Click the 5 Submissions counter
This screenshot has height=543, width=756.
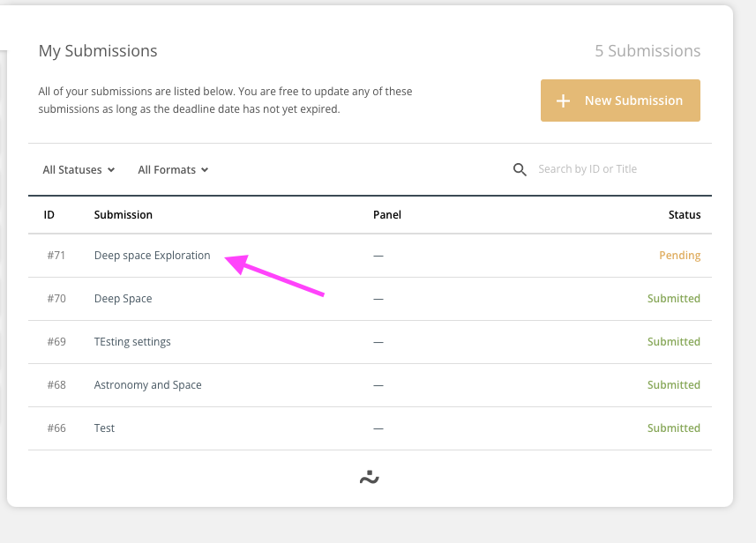click(647, 51)
